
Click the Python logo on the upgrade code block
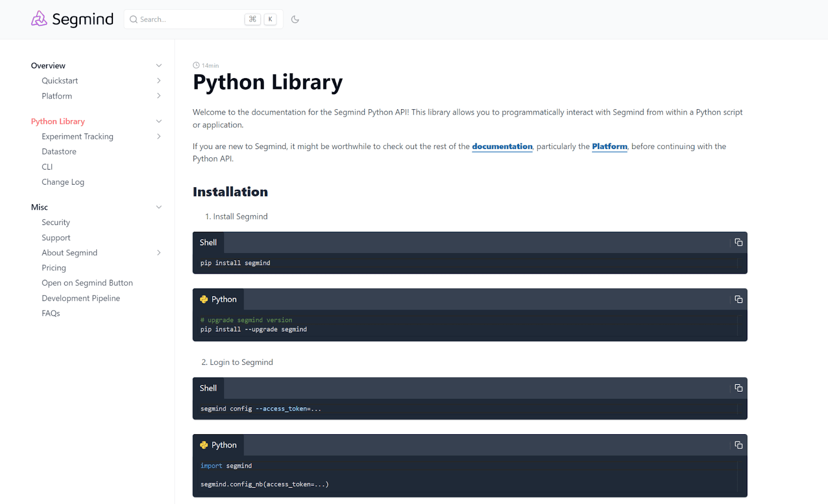click(204, 299)
